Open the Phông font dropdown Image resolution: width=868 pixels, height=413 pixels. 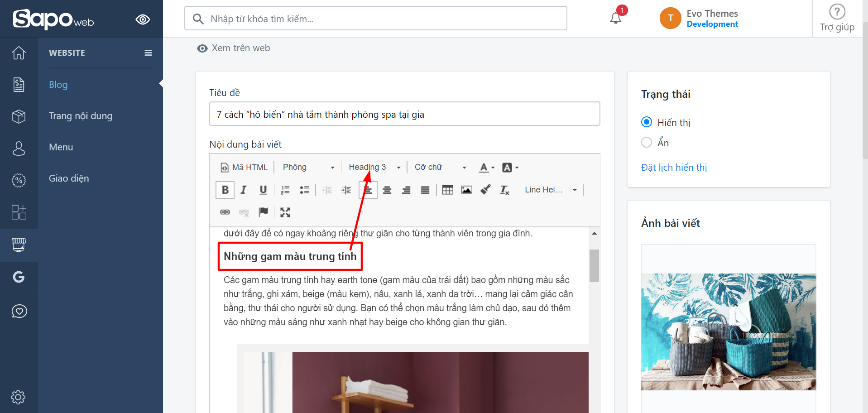click(309, 167)
